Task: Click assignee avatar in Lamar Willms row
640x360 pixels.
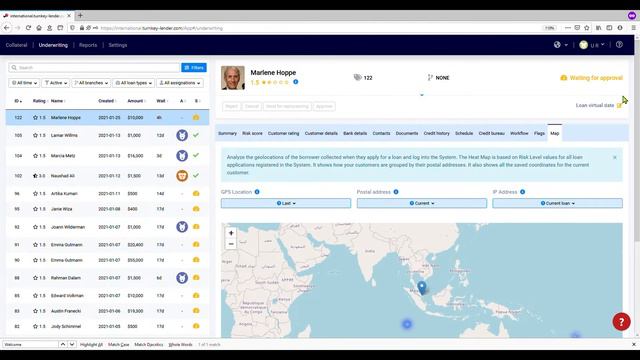Action: pyautogui.click(x=182, y=135)
